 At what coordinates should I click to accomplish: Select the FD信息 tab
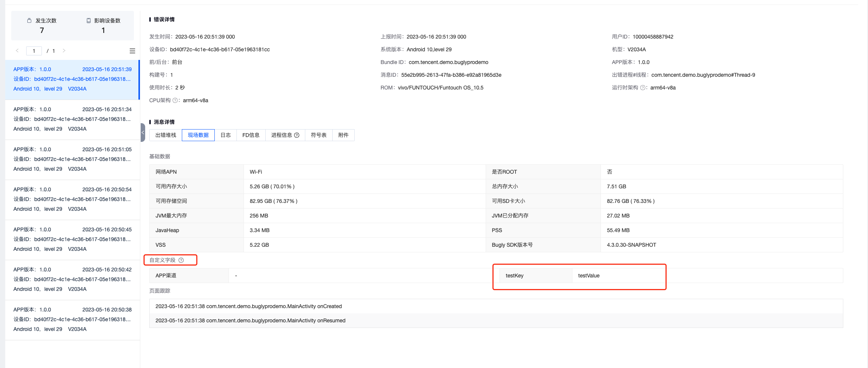251,135
